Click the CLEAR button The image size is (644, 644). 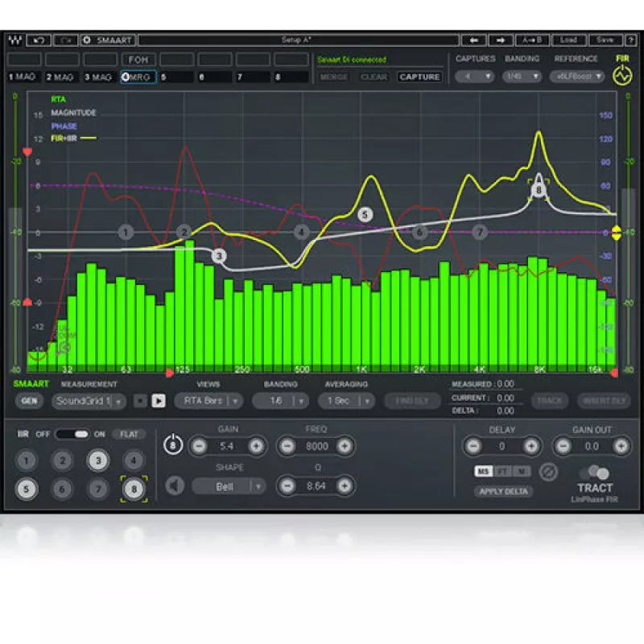[x=374, y=76]
